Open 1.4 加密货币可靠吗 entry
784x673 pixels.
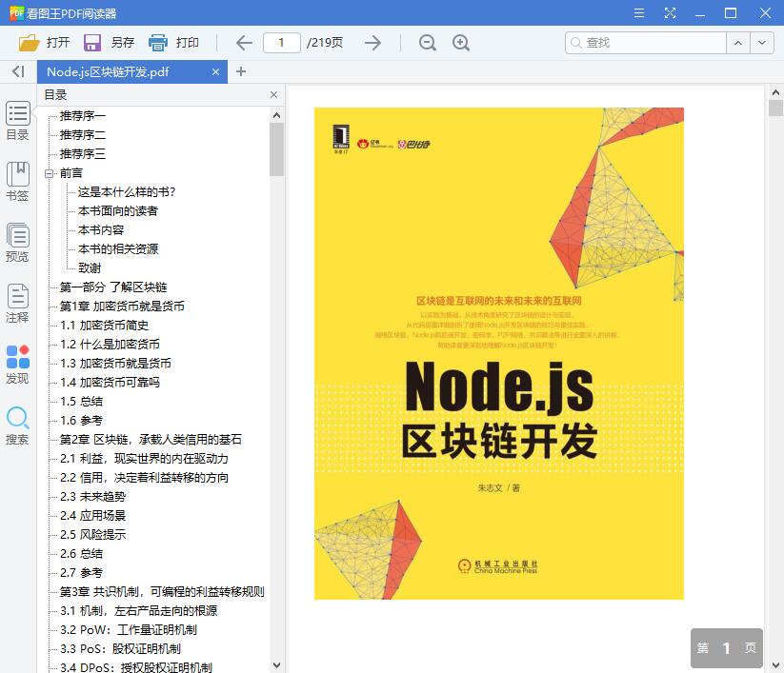110,383
